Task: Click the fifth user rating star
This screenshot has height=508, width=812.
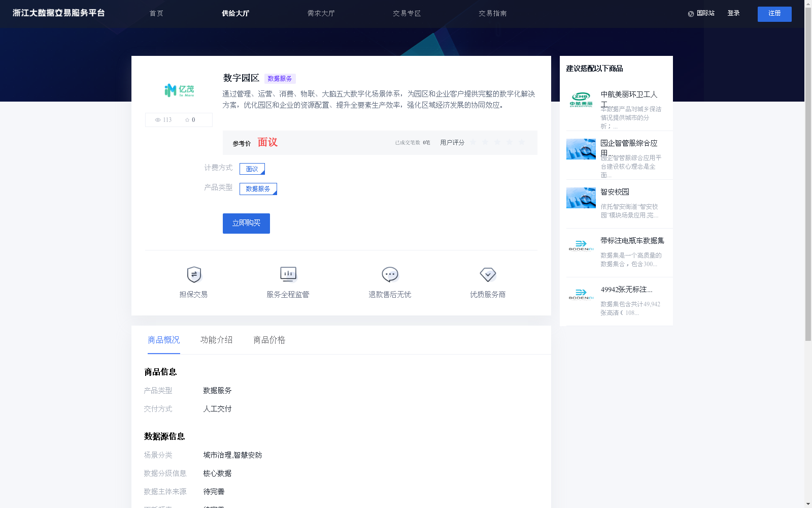Action: [522, 142]
